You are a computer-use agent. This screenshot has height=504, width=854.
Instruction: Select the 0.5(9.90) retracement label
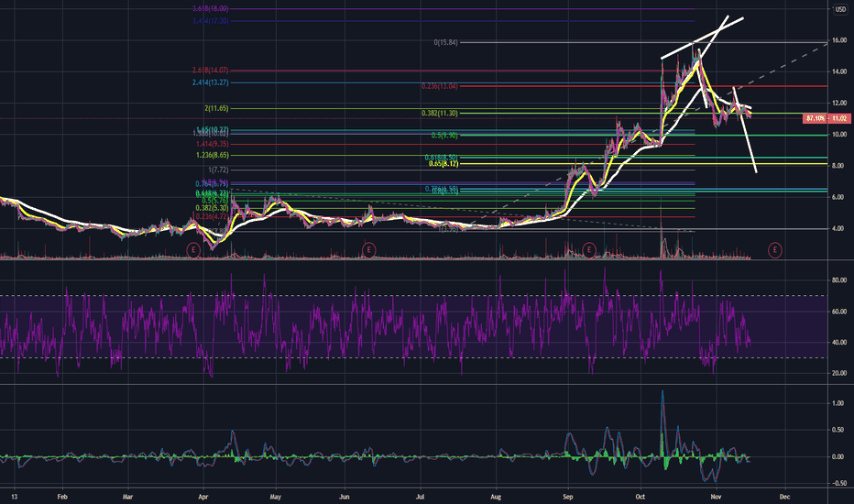(444, 135)
